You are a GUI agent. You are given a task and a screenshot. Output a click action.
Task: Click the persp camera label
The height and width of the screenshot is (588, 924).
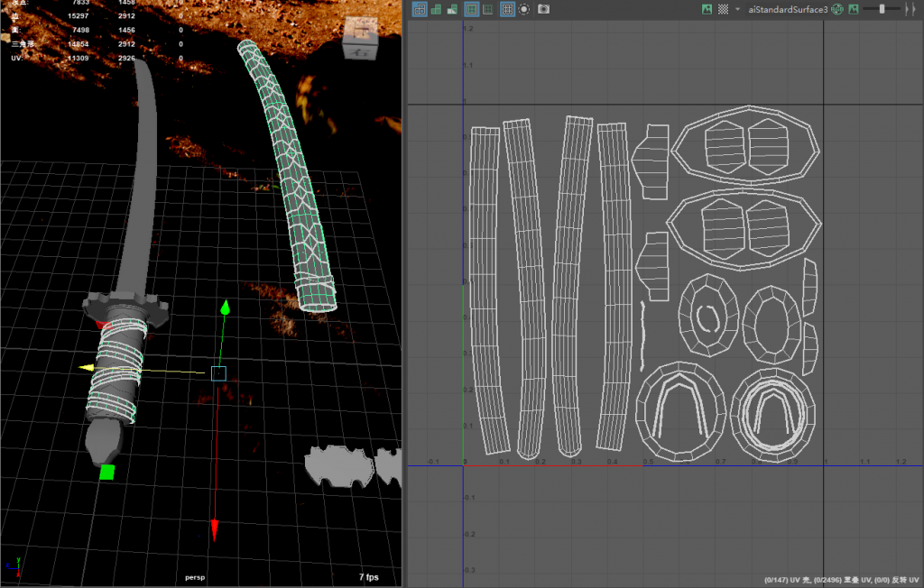point(195,577)
